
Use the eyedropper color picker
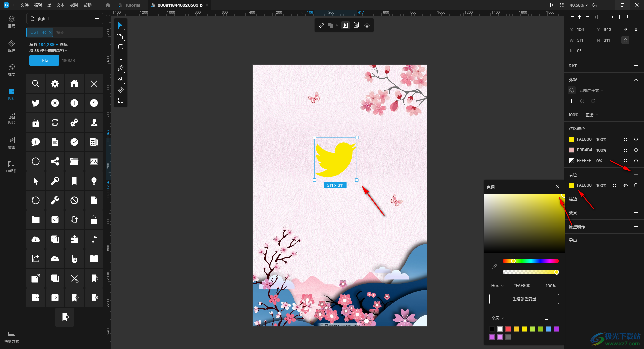(495, 266)
